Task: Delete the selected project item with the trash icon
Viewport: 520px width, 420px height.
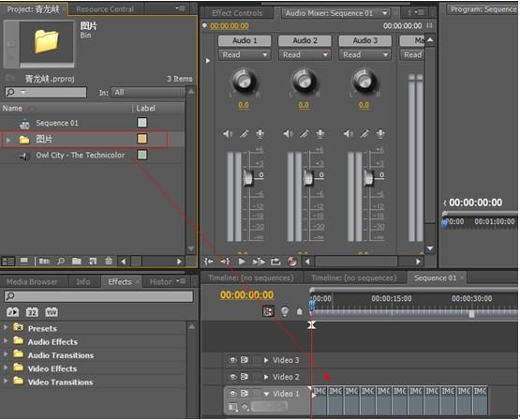Action: pos(109,262)
